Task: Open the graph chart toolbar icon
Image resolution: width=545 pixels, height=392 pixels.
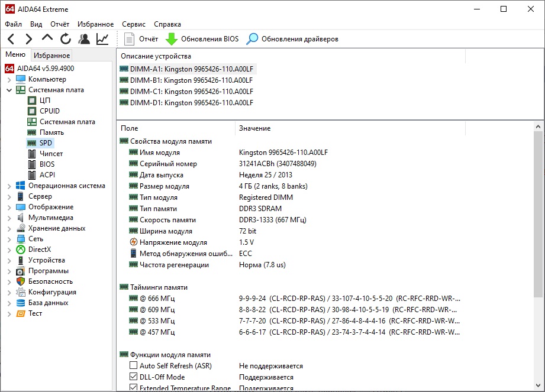Action: [102, 39]
